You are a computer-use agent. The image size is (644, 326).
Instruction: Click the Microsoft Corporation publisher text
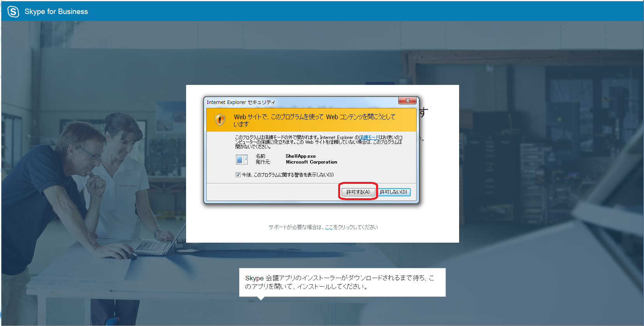coord(311,162)
